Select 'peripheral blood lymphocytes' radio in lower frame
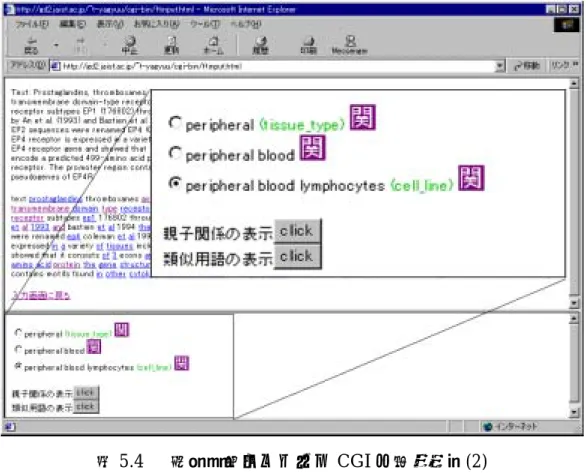The width and height of the screenshot is (586, 473). 18,366
